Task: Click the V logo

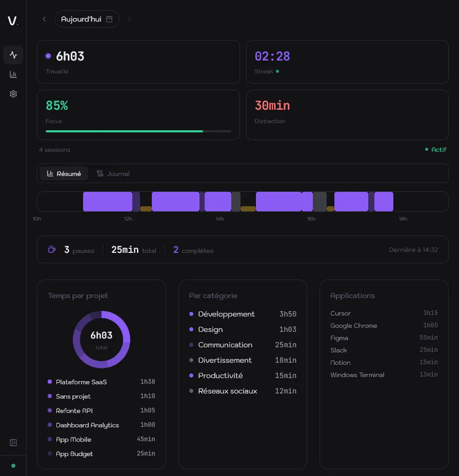Action: [x=13, y=21]
